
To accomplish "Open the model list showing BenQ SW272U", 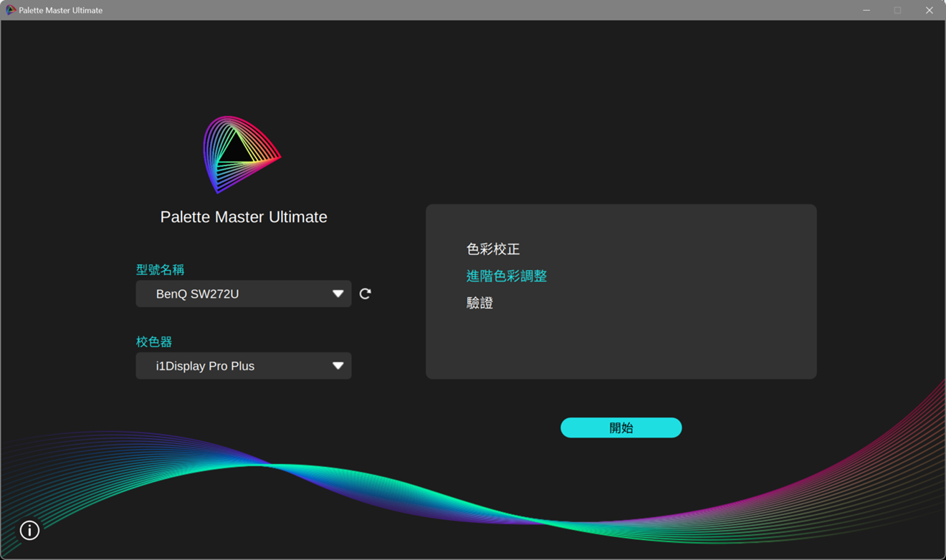I will pyautogui.click(x=236, y=294).
